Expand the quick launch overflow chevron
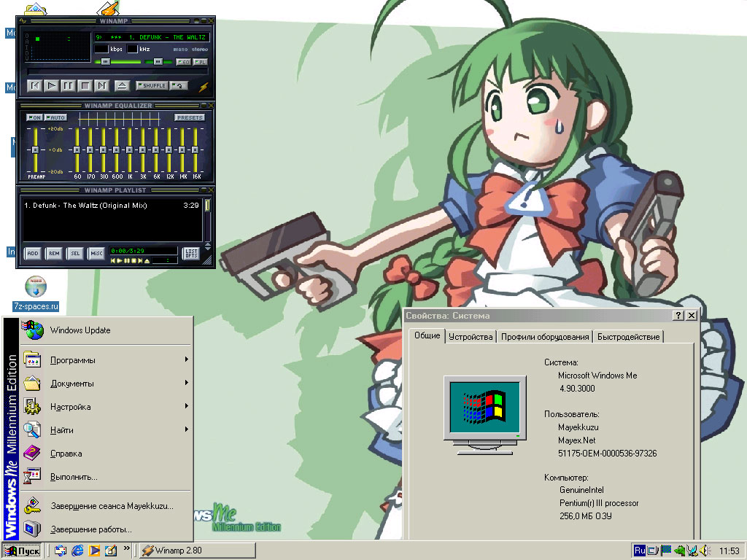 click(127, 548)
